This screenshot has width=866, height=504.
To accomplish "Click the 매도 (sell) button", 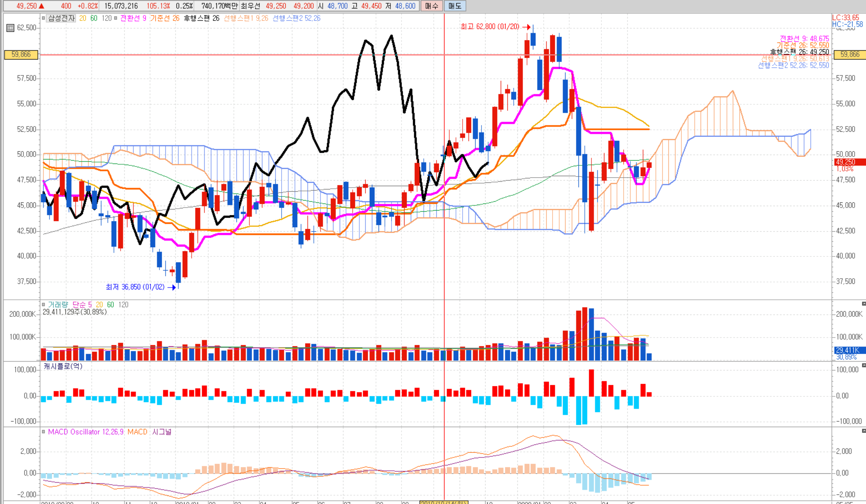I will click(455, 6).
